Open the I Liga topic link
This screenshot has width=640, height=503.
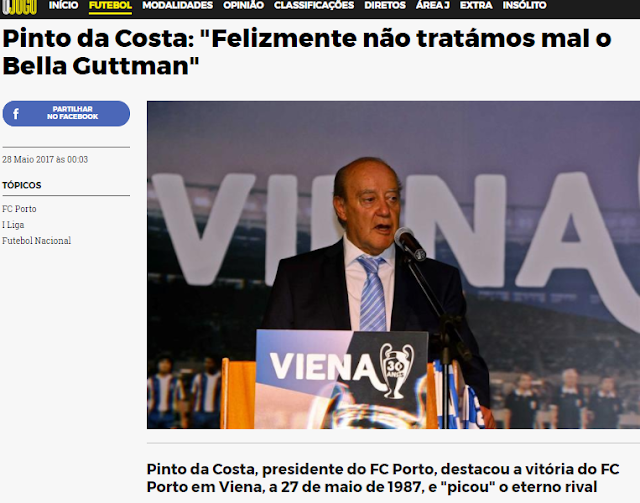point(13,225)
